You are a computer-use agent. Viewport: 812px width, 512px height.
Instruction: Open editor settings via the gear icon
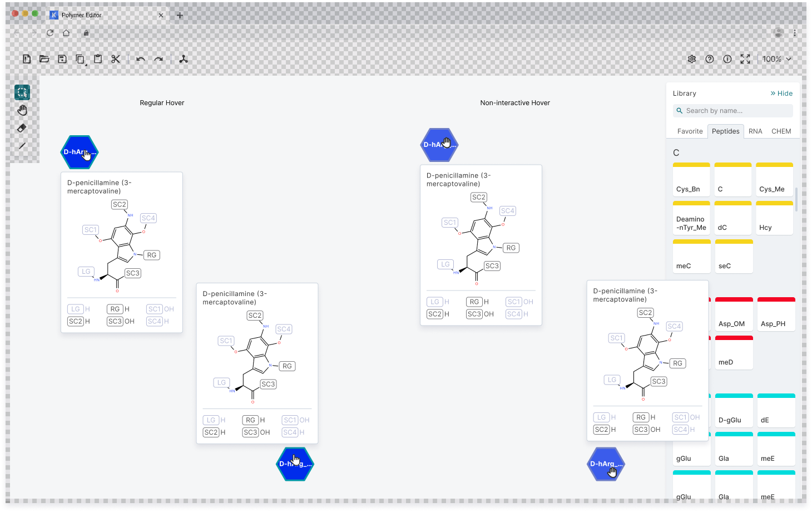[692, 59]
